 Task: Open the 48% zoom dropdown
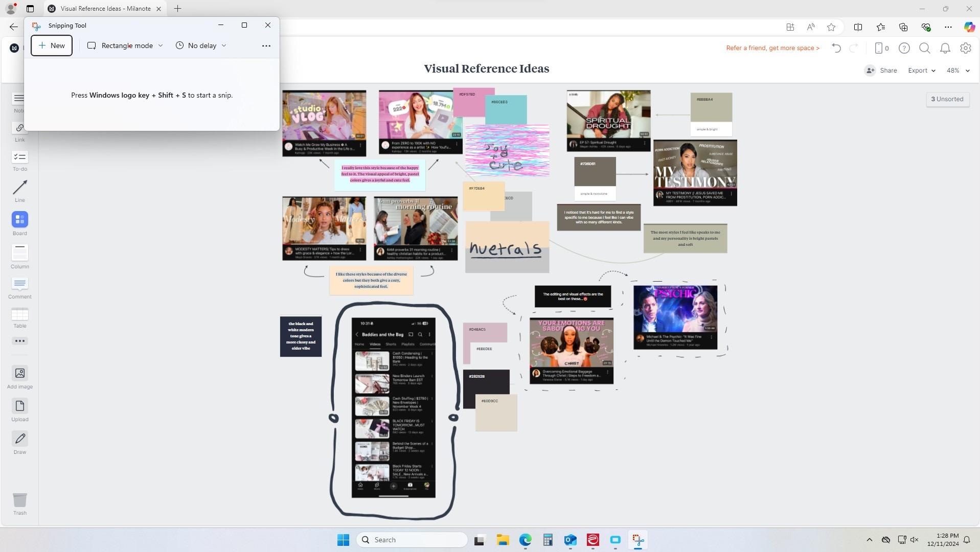click(x=958, y=71)
